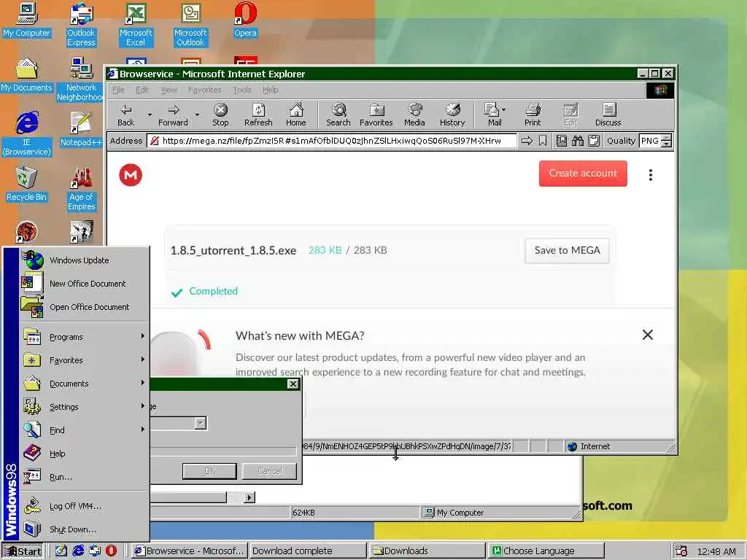Open Forward button history dropdown arrow
Viewport: 747px width, 560px height.
coord(197,114)
